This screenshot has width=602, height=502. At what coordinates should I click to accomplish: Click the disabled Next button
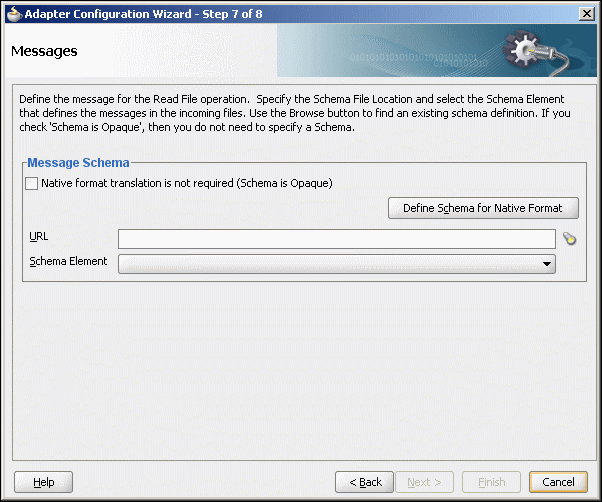(425, 482)
